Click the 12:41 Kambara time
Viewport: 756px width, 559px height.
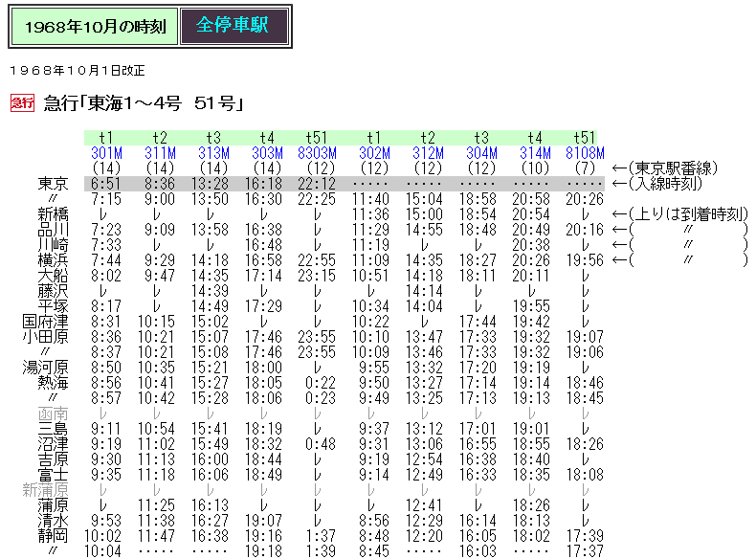coord(424,506)
